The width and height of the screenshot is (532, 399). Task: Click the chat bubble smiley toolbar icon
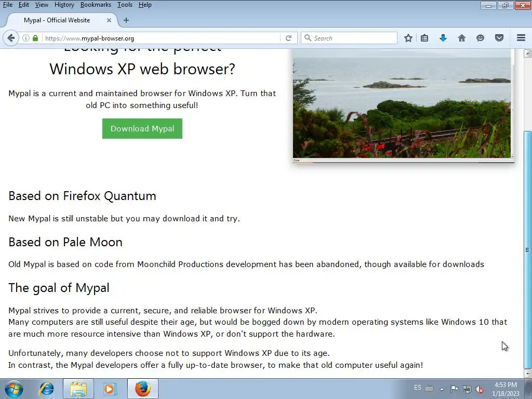click(x=480, y=38)
